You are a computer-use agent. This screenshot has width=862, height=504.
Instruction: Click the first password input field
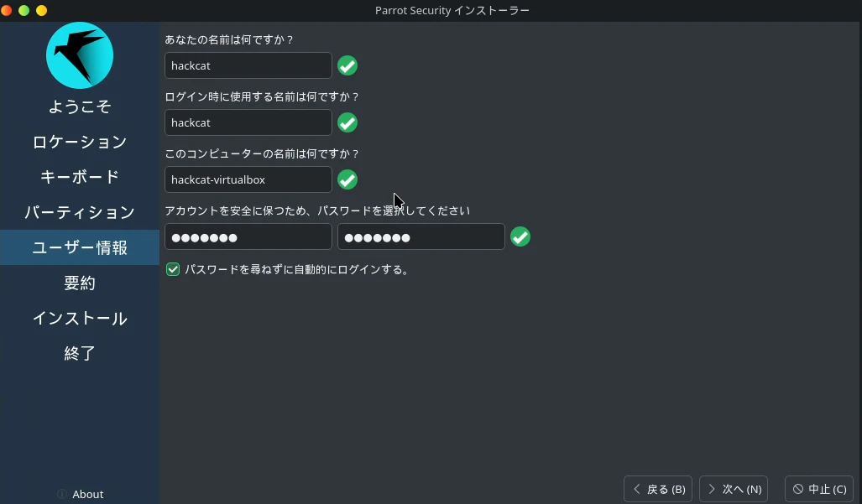248,236
